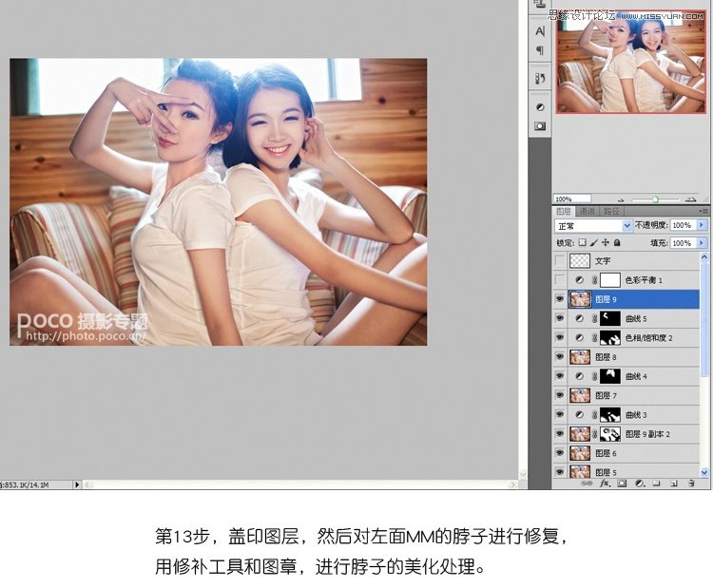This screenshot has height=588, width=713.
Task: Open the Adjustments panel icon
Action: [540, 107]
